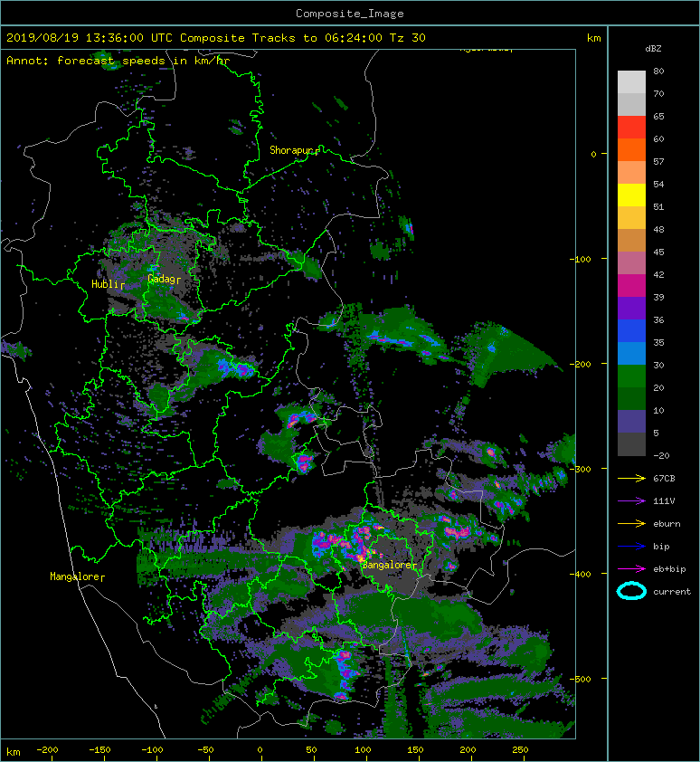Image resolution: width=700 pixels, height=762 pixels.
Task: Select the magenta swatch in dBZ scale
Action: coord(631,286)
